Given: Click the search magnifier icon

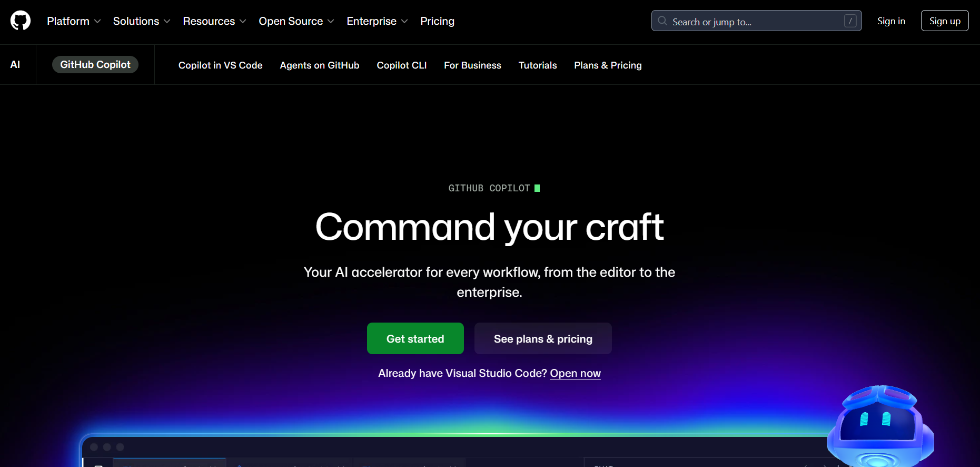Looking at the screenshot, I should click(662, 21).
